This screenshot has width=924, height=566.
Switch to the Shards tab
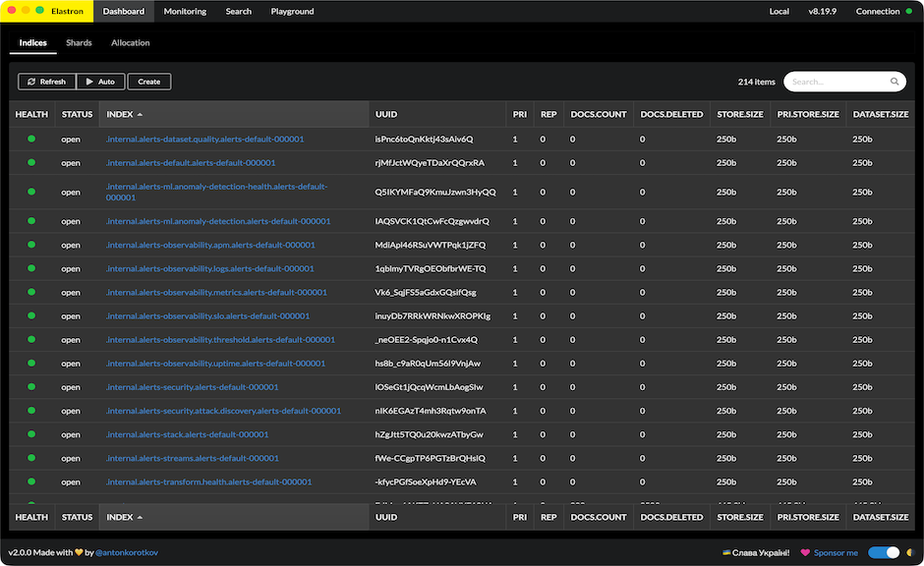coord(79,43)
